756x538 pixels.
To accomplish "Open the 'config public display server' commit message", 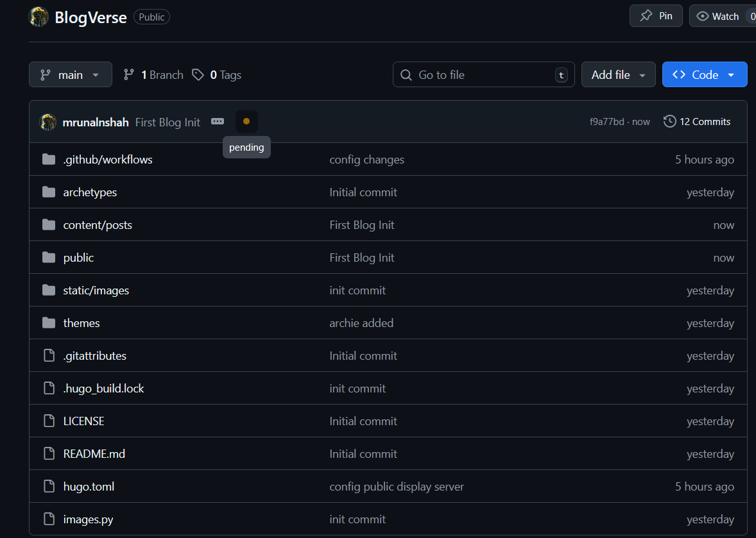I will (397, 487).
